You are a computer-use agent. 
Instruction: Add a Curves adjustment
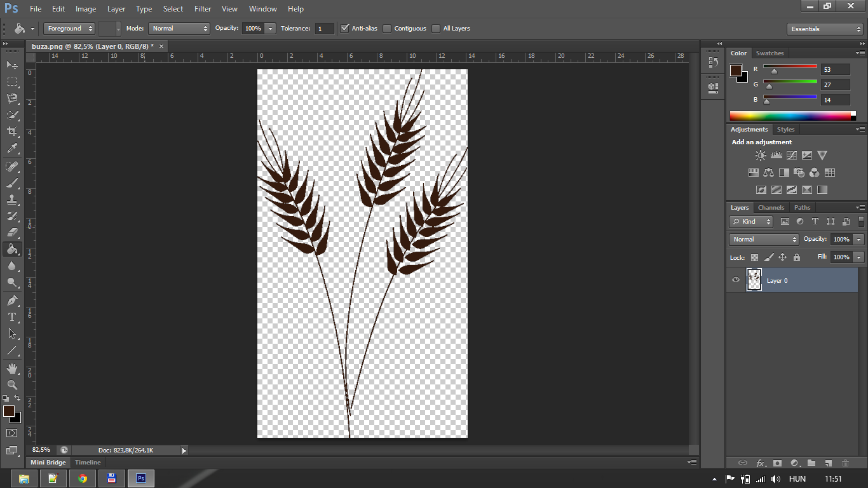click(791, 155)
